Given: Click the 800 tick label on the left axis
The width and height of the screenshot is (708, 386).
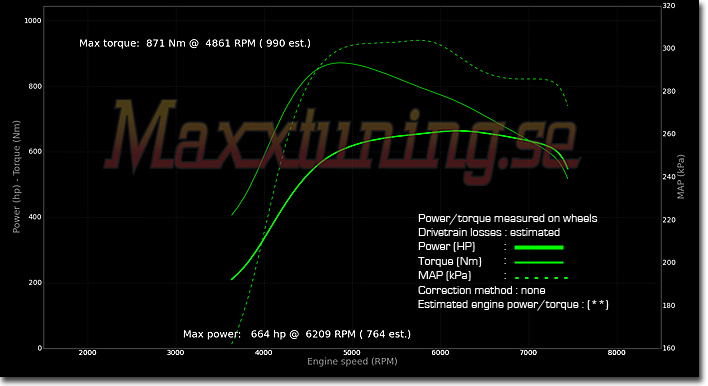Looking at the screenshot, I should tap(35, 86).
